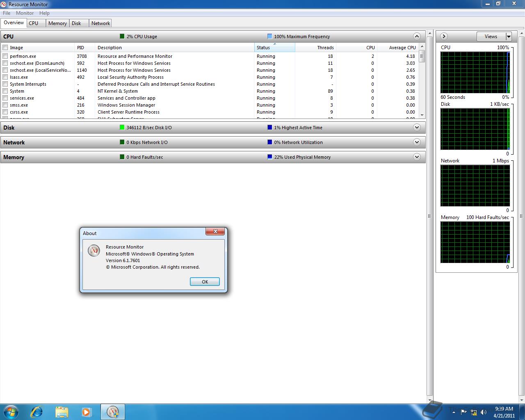This screenshot has height=420, width=525.
Task: Check the smss.exe checkbox
Action: tap(5, 105)
